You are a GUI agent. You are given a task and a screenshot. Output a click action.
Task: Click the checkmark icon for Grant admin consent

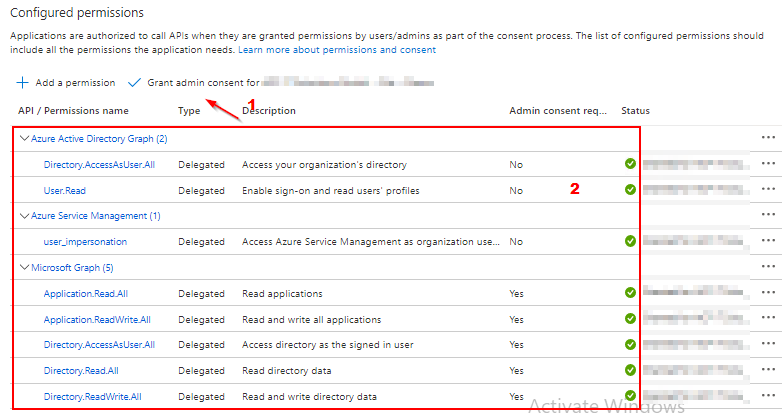pos(134,83)
